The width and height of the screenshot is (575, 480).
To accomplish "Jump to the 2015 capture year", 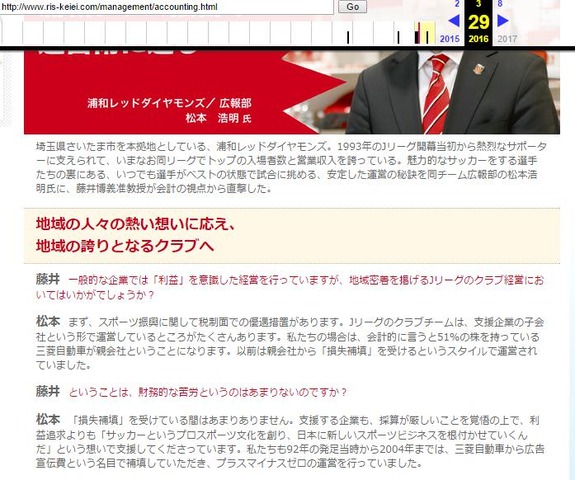I will (450, 39).
